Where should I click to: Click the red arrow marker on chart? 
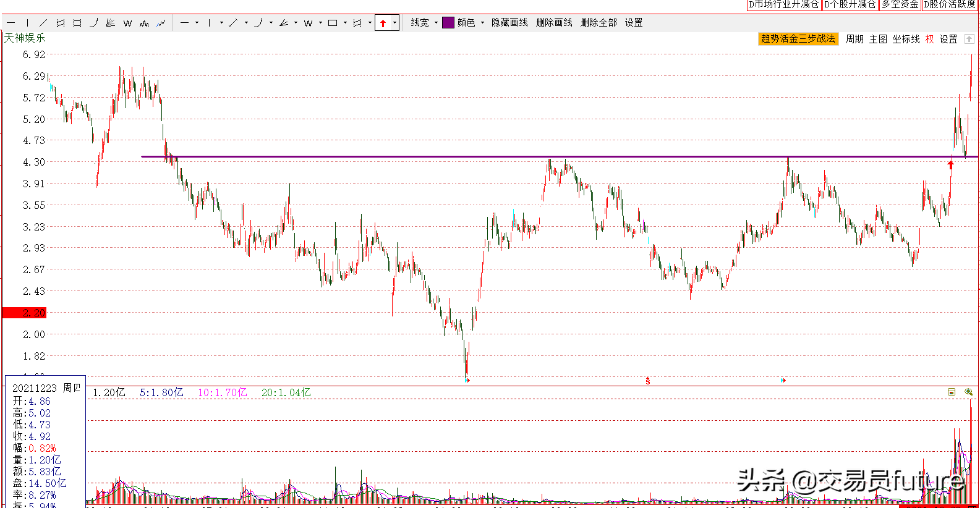click(951, 165)
